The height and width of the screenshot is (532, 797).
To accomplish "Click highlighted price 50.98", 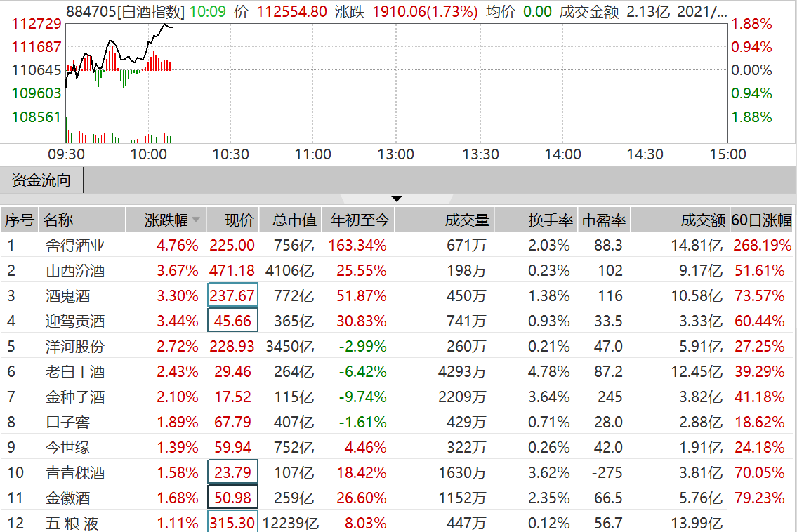I will (233, 498).
